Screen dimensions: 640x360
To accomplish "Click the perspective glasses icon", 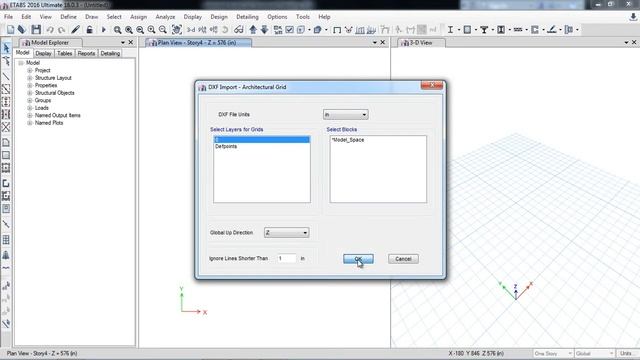I will point(239,30).
